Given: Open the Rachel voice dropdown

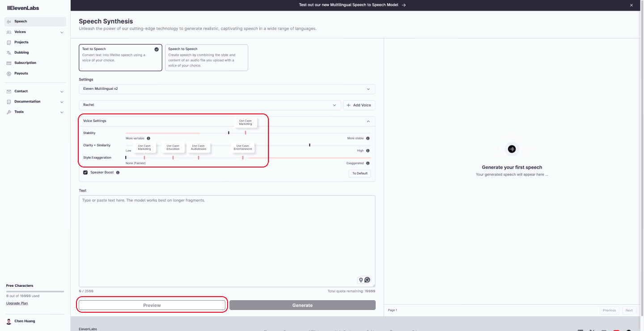Looking at the screenshot, I should click(210, 105).
